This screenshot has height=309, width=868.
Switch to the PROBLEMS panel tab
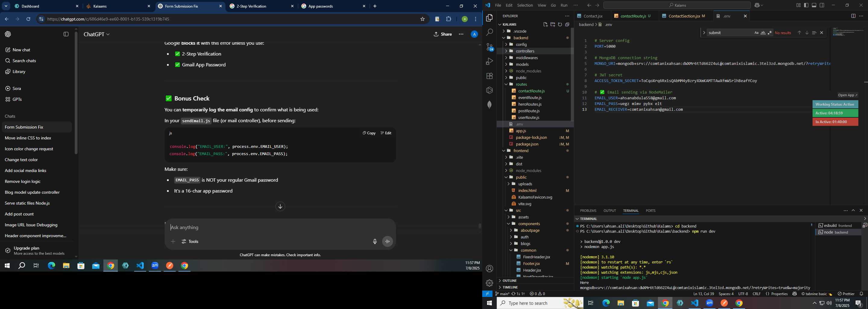[588, 211]
